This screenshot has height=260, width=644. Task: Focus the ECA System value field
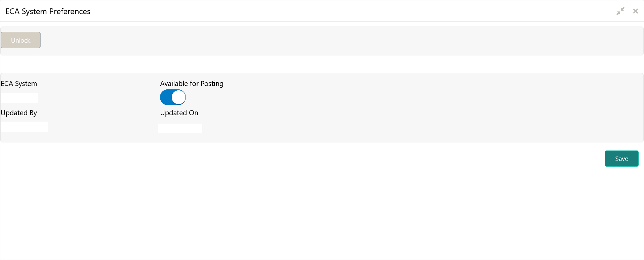[x=19, y=98]
